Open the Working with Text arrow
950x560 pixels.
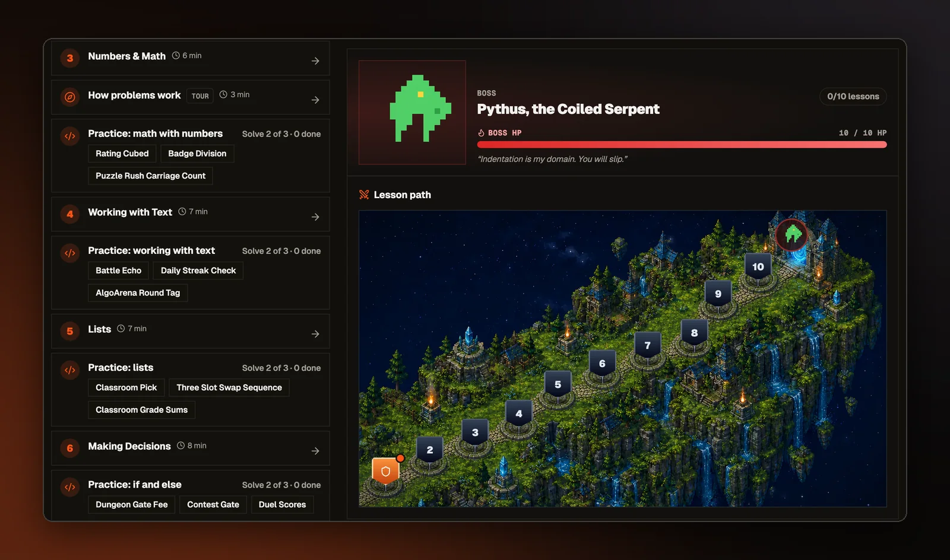(315, 217)
